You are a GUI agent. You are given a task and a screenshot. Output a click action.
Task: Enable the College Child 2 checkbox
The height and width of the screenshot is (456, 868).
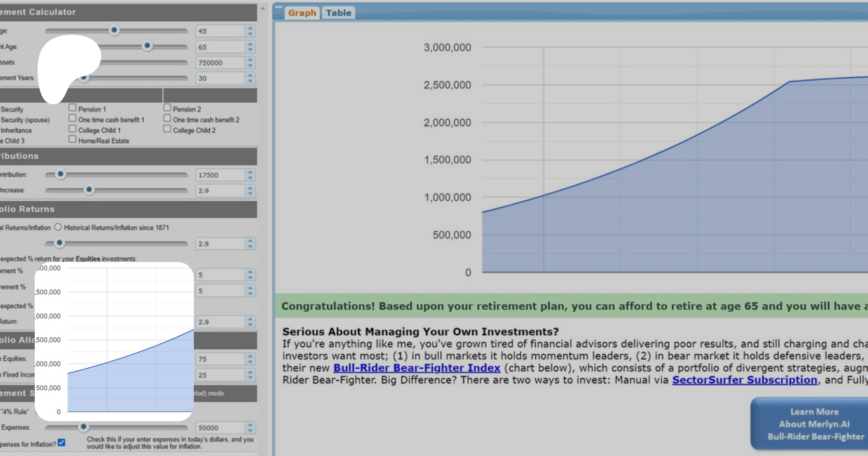167,129
